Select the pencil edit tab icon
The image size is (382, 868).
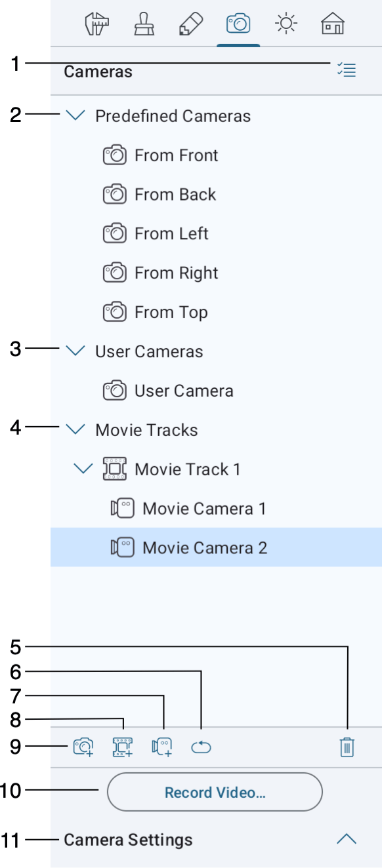pyautogui.click(x=190, y=25)
